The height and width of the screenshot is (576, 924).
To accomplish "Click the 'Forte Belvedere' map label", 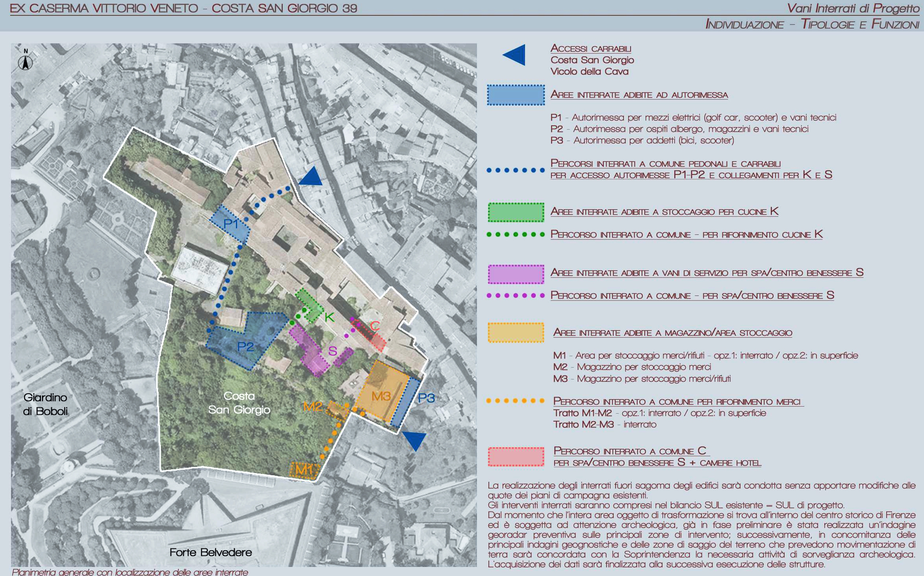I will click(211, 552).
